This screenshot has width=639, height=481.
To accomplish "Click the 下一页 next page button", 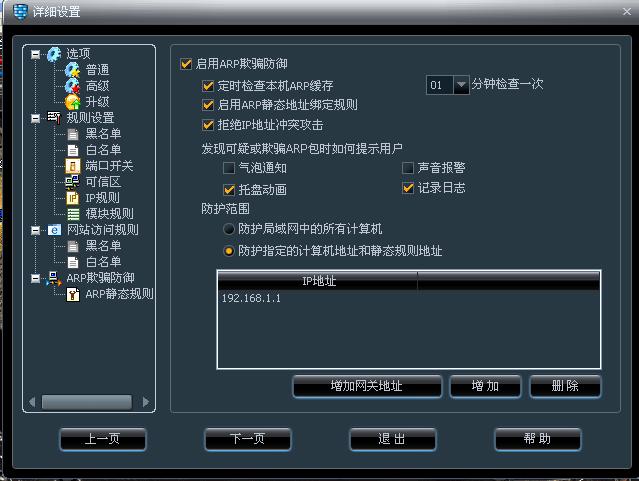I will click(247, 439).
